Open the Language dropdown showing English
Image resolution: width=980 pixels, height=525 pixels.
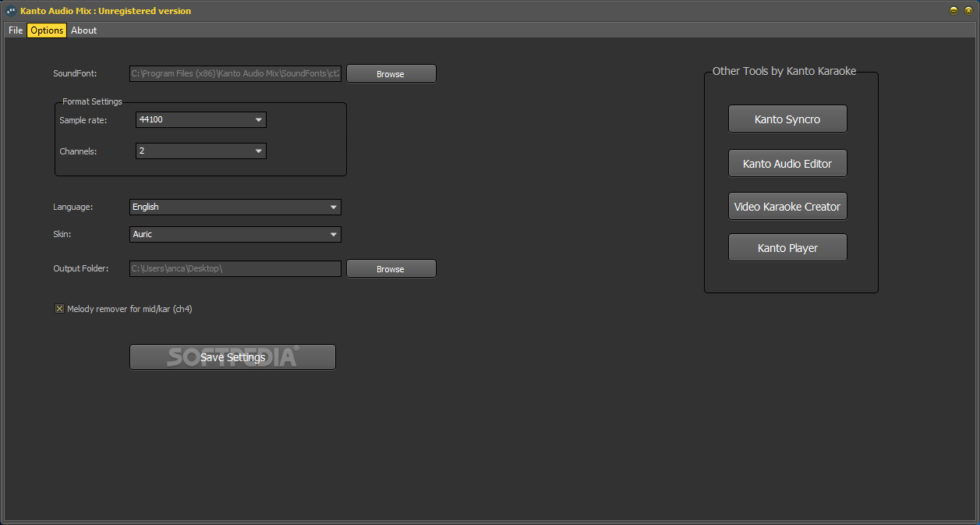[x=235, y=207]
